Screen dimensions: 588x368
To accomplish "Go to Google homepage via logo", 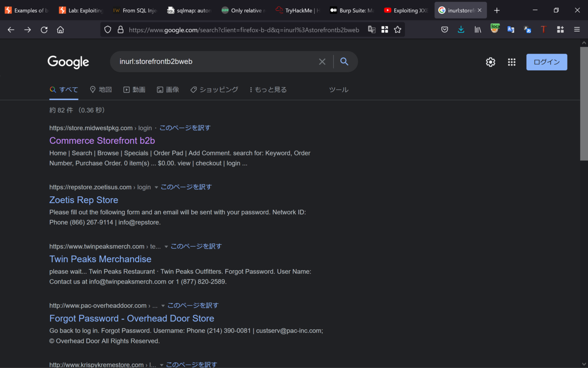I will 68,62.
